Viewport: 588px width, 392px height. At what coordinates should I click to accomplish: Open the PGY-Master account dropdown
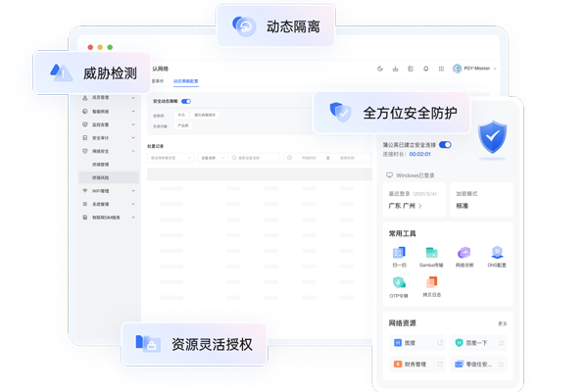click(x=476, y=69)
